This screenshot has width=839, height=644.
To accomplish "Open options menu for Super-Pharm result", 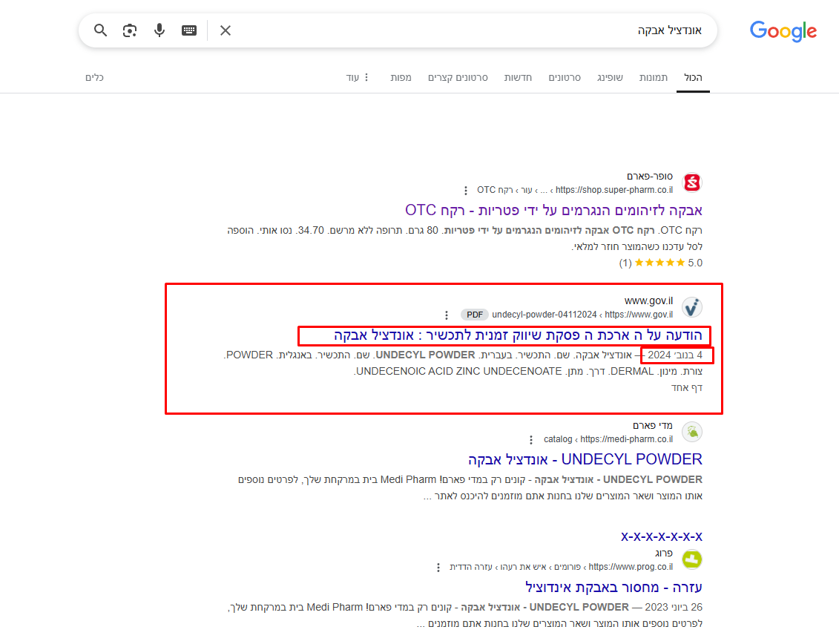I will (x=466, y=191).
